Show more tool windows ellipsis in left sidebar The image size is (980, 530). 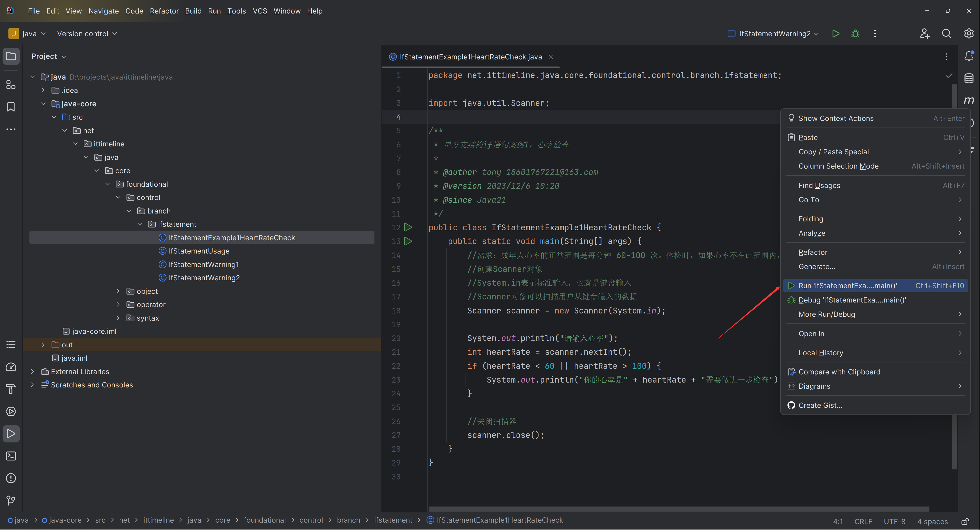coord(11,129)
